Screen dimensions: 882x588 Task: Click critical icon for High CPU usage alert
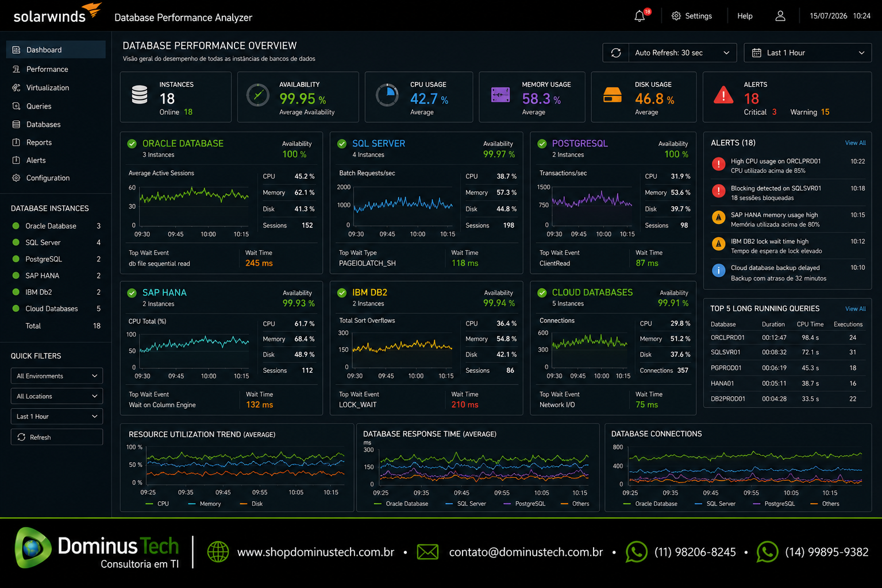718,164
